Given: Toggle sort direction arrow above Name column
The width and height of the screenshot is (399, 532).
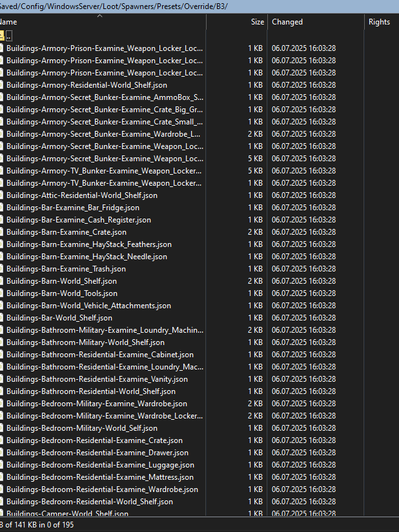Looking at the screenshot, I should coord(99,15).
